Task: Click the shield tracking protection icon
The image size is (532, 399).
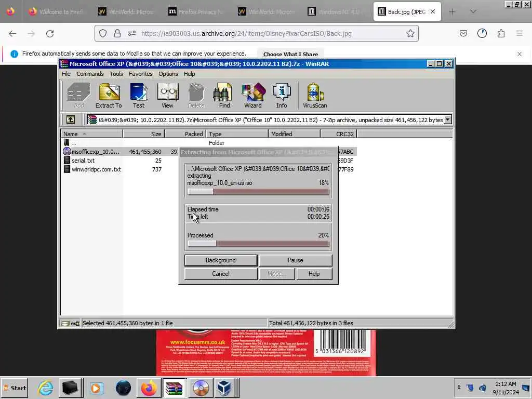Action: tap(103, 33)
